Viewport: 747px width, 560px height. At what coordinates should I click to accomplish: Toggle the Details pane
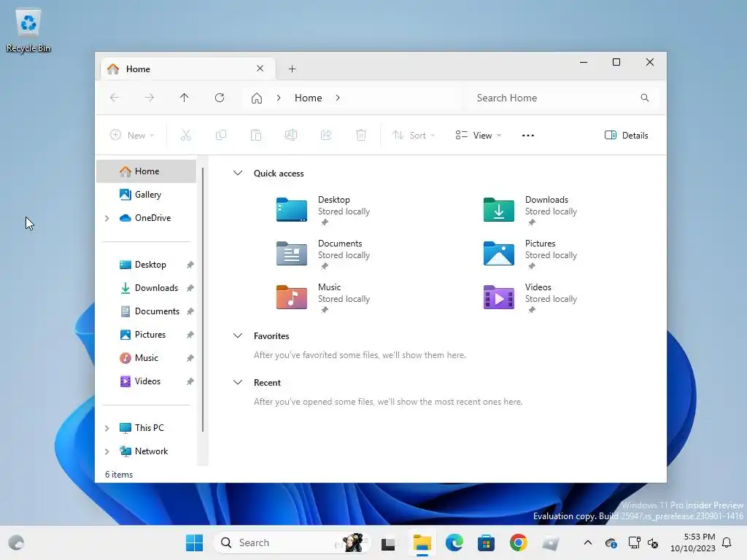tap(626, 135)
